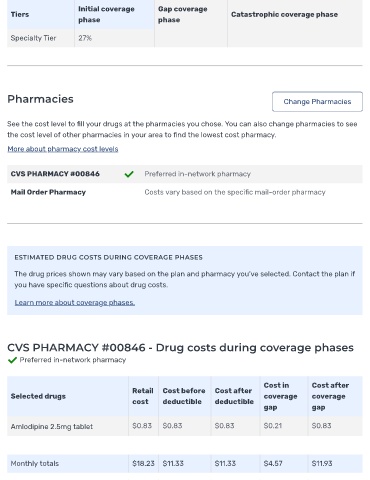Click the Monthly totals row label

point(35,464)
